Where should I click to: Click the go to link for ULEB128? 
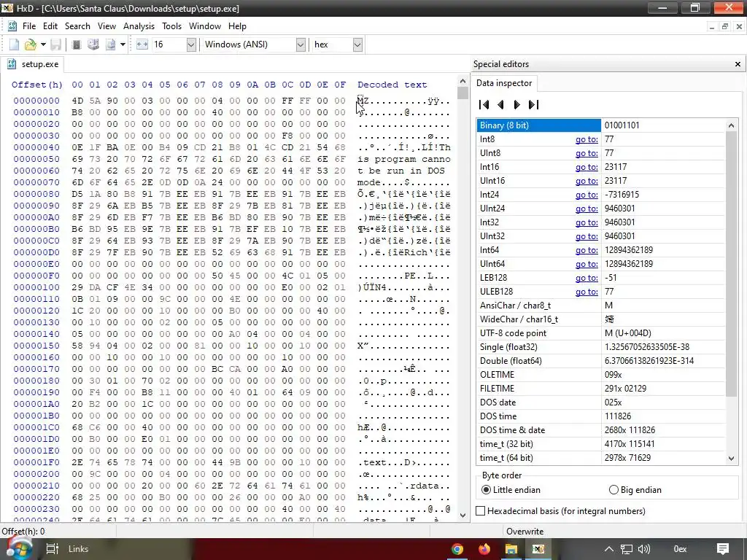pyautogui.click(x=587, y=292)
